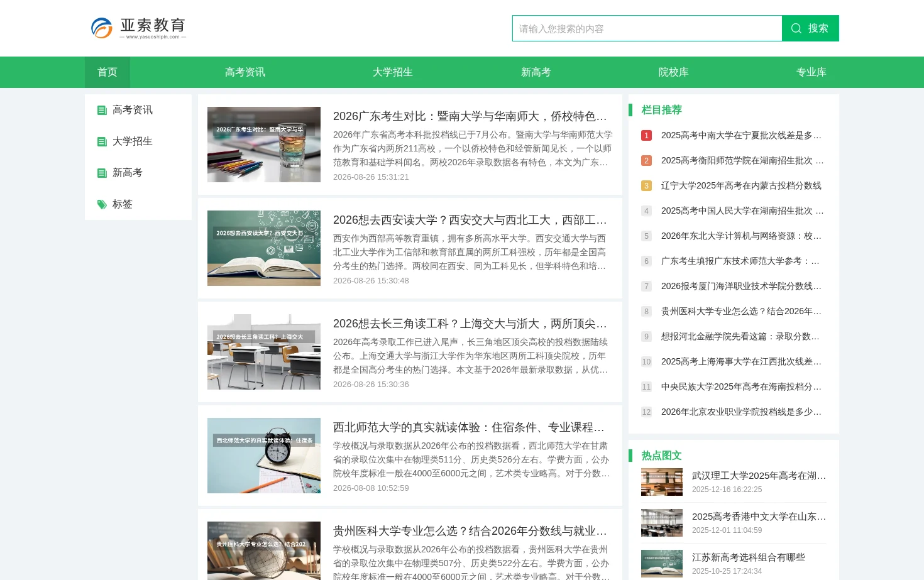Open 2026年北京农业职业学院投档线 link
The image size is (924, 580).
742,412
